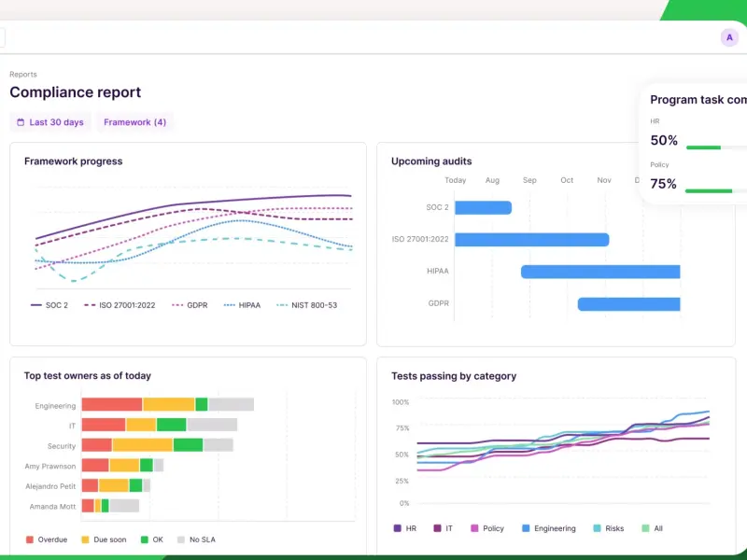Click the calendar icon in the date filter
The height and width of the screenshot is (560, 747).
(x=21, y=122)
